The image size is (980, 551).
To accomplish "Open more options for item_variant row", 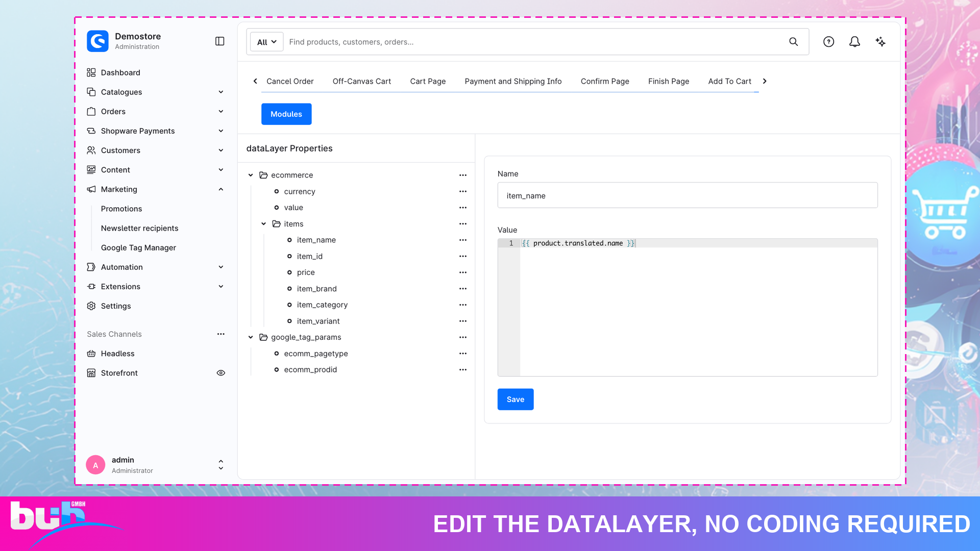I will point(463,321).
